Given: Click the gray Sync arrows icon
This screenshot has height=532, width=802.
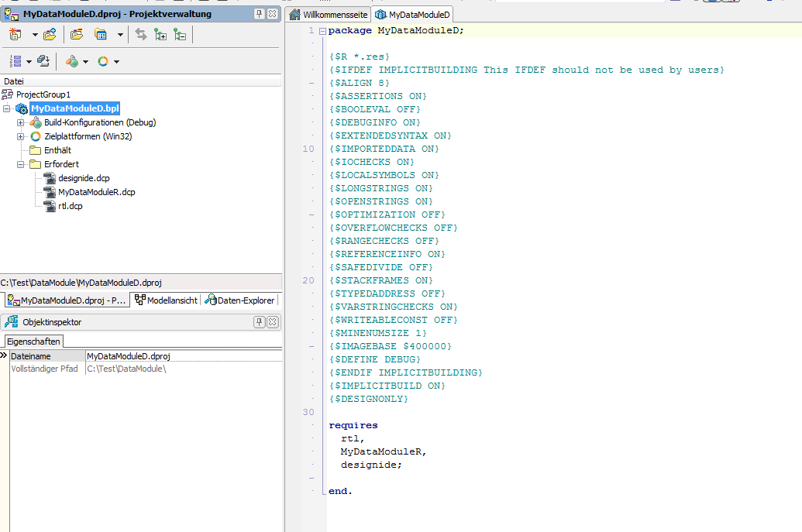Looking at the screenshot, I should pyautogui.click(x=141, y=34).
